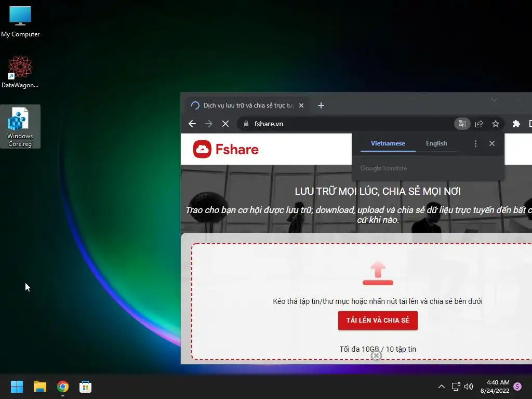The width and height of the screenshot is (532, 399).
Task: Open the Windows Start menu
Action: pyautogui.click(x=17, y=387)
